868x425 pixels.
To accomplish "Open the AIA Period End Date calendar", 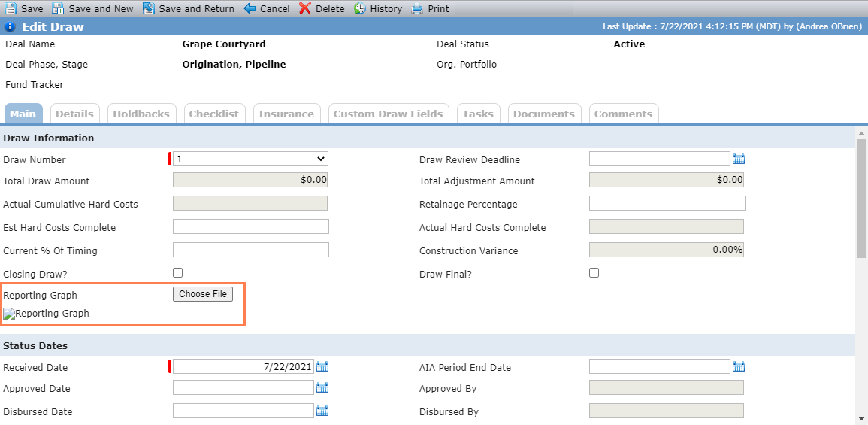I will pos(739,367).
